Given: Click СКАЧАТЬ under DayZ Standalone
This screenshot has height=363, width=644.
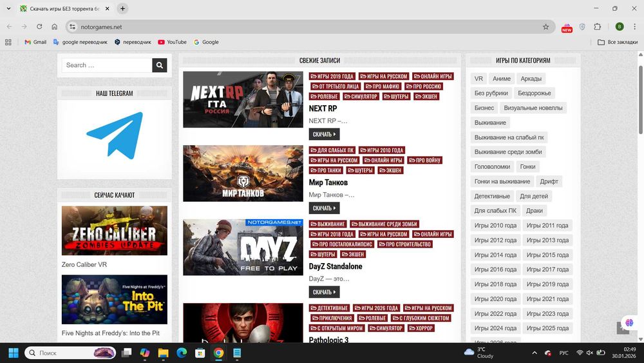Looking at the screenshot, I should point(324,292).
